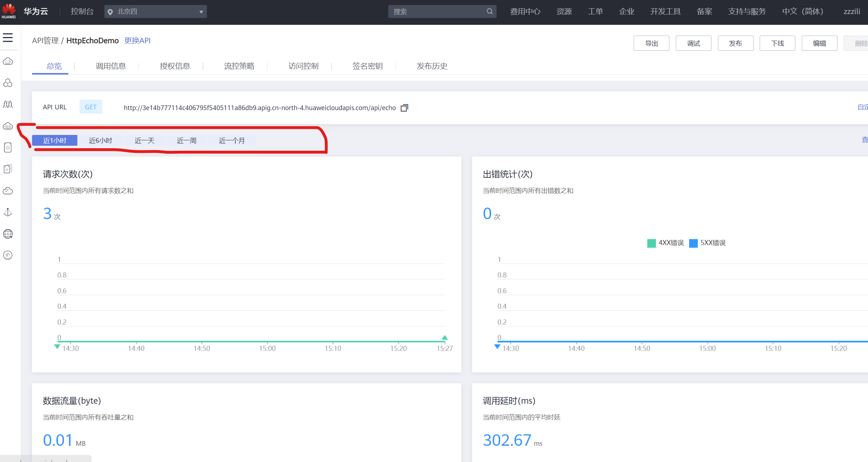Open 费用中心 in the top bar
Image resolution: width=868 pixels, height=462 pixels.
coord(525,12)
